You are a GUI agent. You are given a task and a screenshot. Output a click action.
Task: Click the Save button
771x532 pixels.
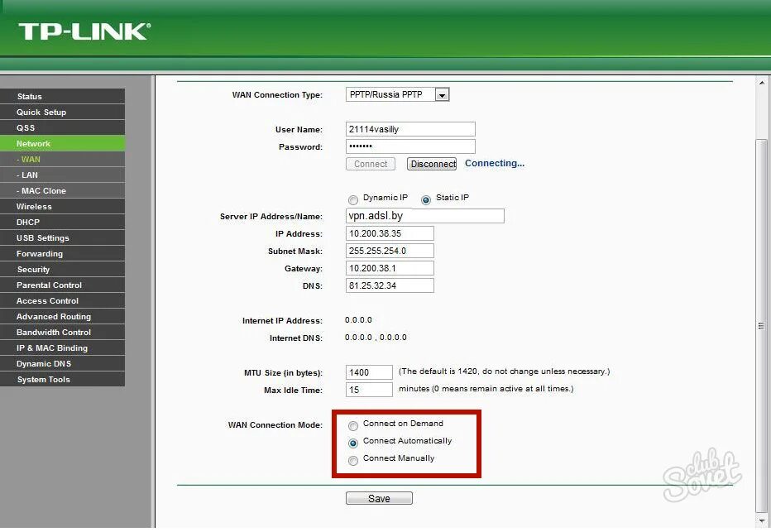click(x=379, y=499)
